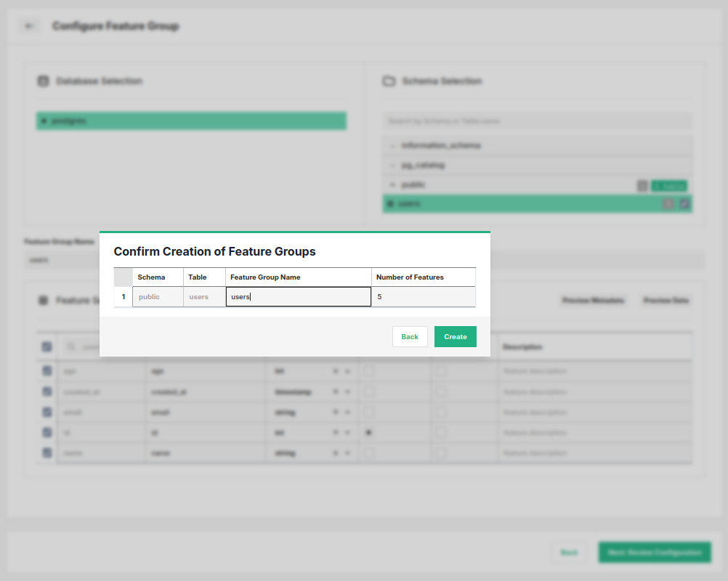The height and width of the screenshot is (581, 728).
Task: Click the database icon next to postgres
Action: point(44,121)
